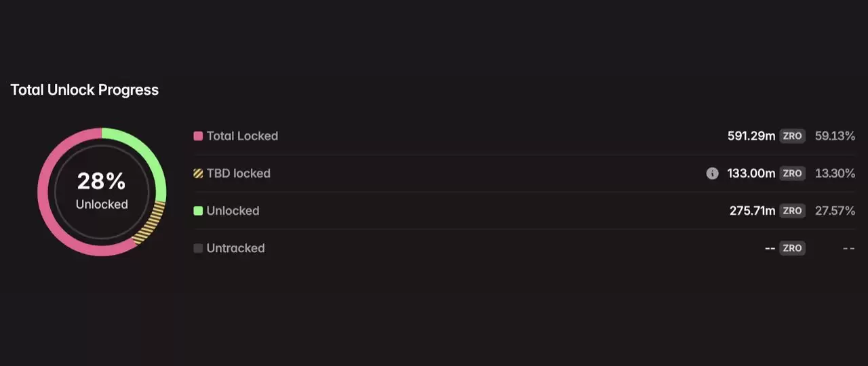This screenshot has width=868, height=366.
Task: Select the Unlocked legend label
Action: [x=233, y=211]
